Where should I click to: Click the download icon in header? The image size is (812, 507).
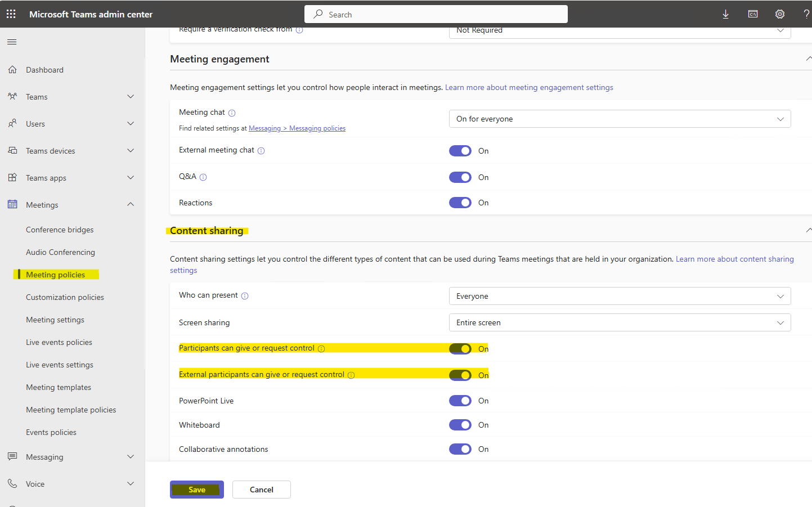(726, 14)
